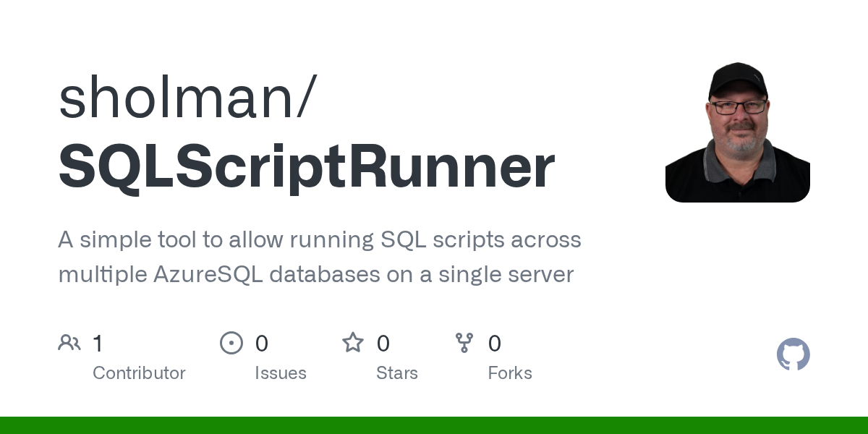The height and width of the screenshot is (434, 868).
Task: Click the GitHub Octocat logo
Action: tap(793, 354)
